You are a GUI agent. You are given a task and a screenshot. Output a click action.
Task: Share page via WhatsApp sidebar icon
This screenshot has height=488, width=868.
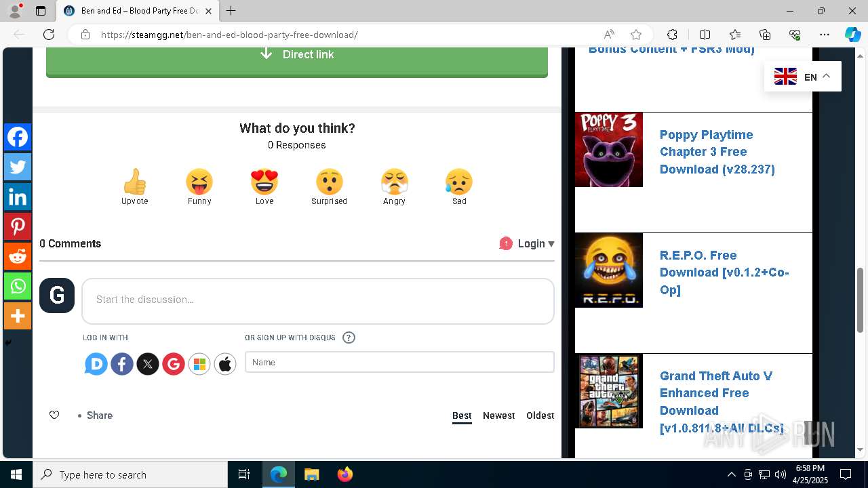18,286
